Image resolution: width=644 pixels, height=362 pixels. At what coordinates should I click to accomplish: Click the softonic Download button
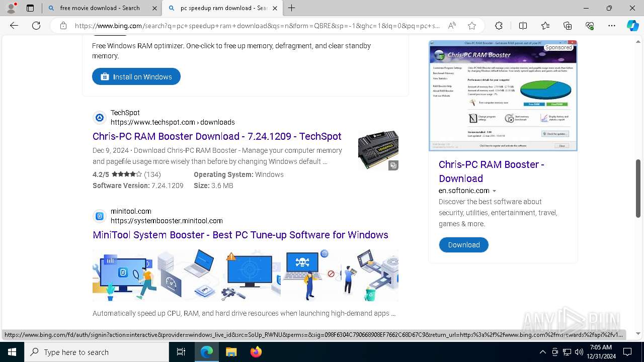(464, 245)
